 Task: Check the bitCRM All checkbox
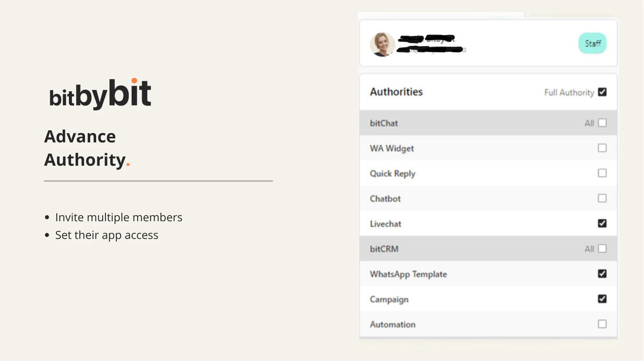[x=602, y=249]
